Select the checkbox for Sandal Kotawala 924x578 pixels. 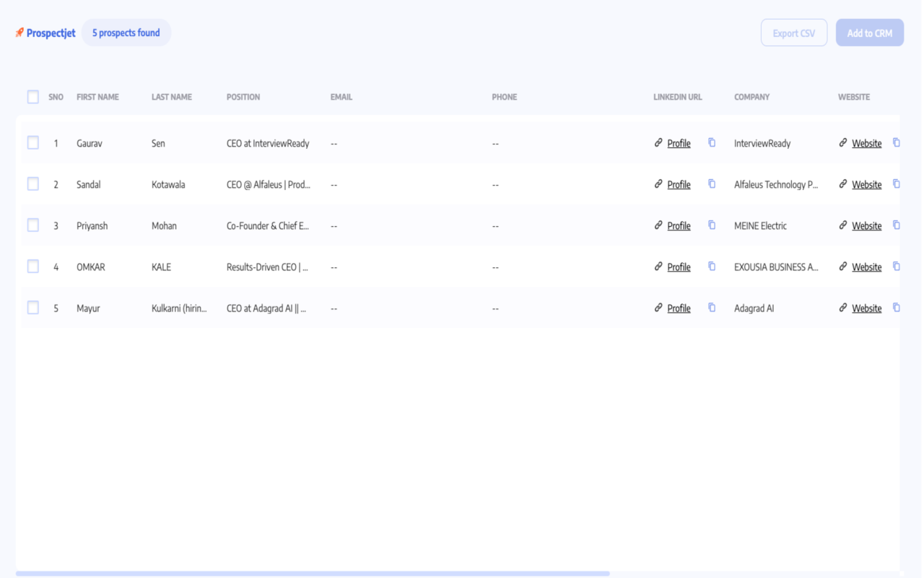coord(33,184)
